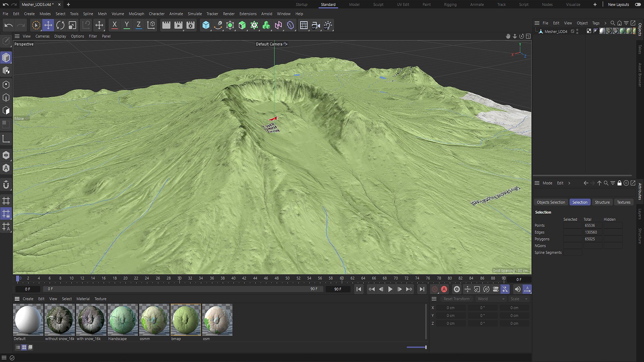Click frame 30 on timeline ruler
The height and width of the screenshot is (362, 644).
pos(179,278)
